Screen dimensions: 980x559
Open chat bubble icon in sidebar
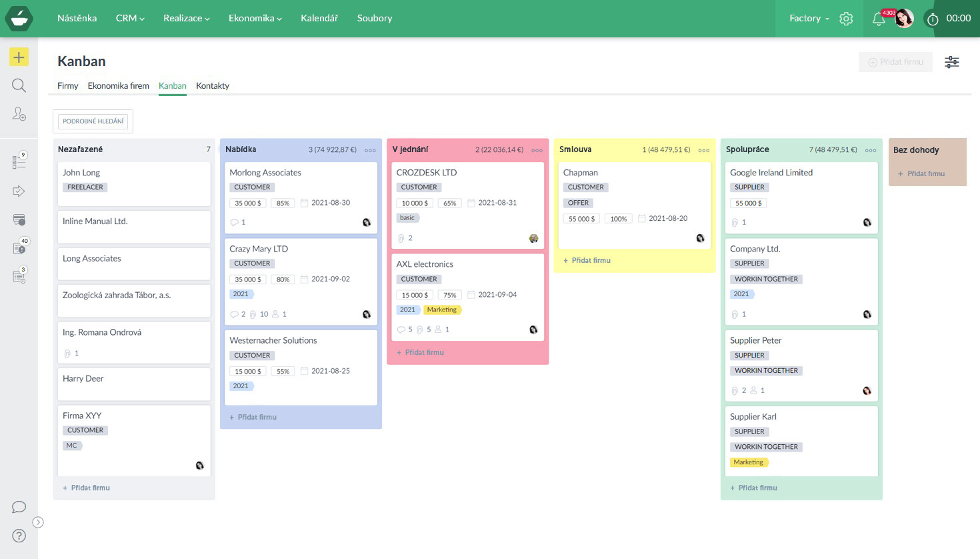tap(19, 507)
